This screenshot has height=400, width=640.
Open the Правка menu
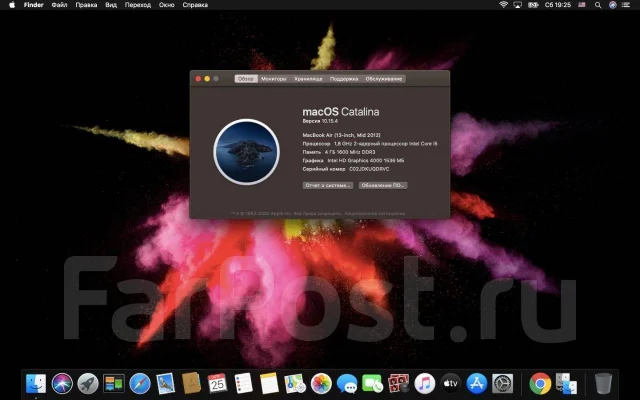[x=86, y=5]
